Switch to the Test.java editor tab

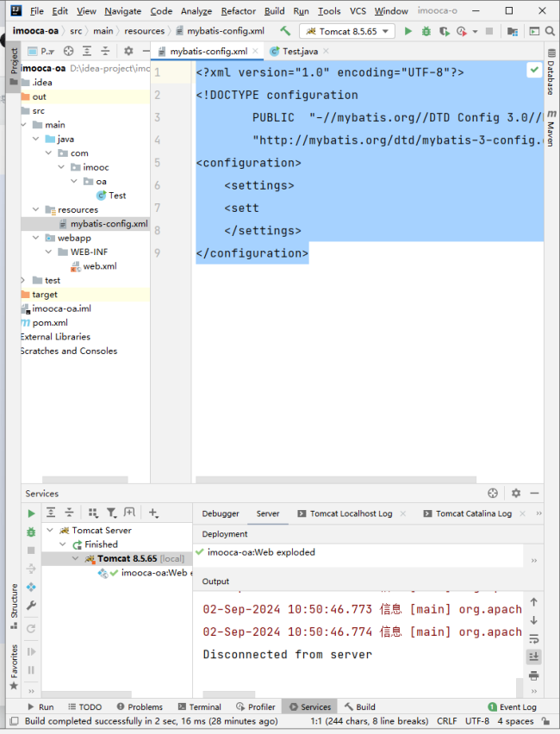pos(300,51)
